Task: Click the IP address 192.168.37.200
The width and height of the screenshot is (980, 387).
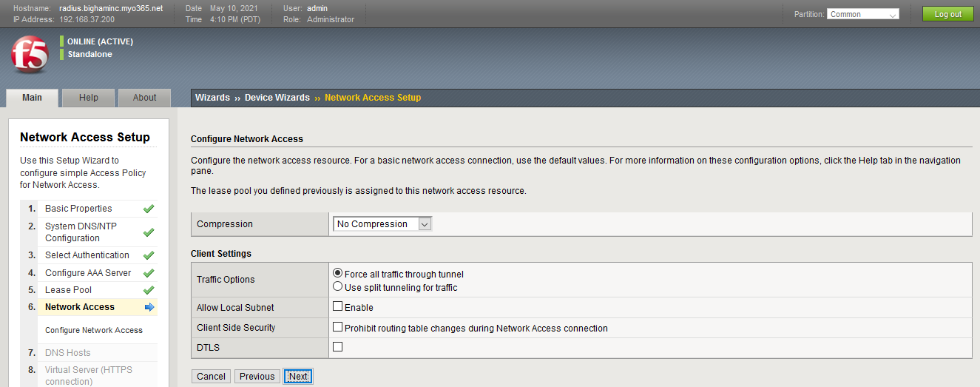Action: pos(87,19)
